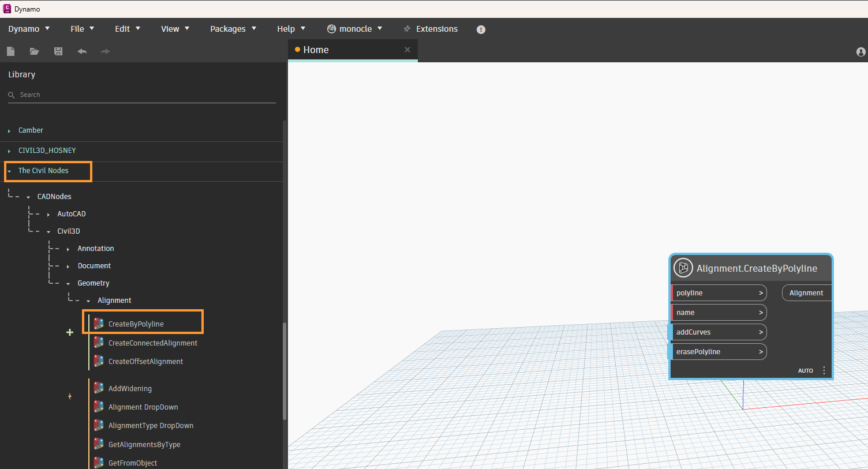Screen dimensions: 868x469
Task: Close the Home tab
Action: (407, 50)
